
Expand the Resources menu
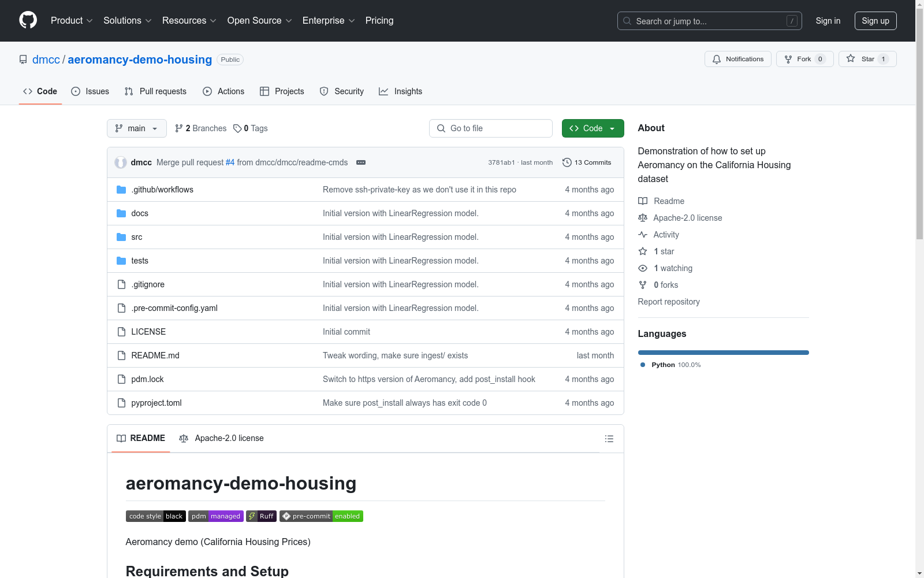(x=189, y=20)
